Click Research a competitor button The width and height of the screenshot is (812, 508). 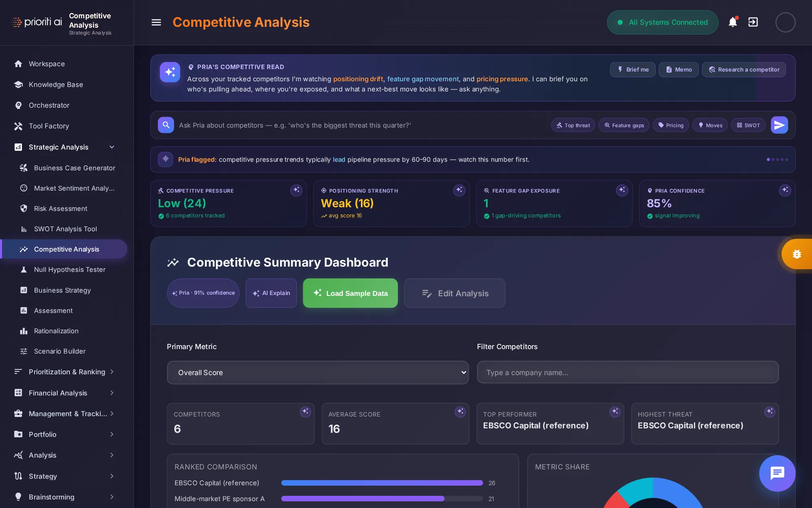(x=744, y=69)
